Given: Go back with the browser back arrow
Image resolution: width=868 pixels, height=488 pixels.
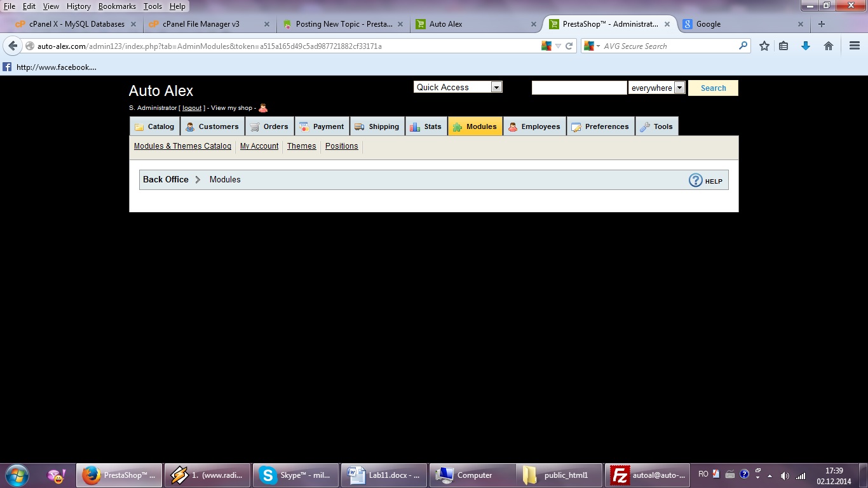Looking at the screenshot, I should point(13,46).
